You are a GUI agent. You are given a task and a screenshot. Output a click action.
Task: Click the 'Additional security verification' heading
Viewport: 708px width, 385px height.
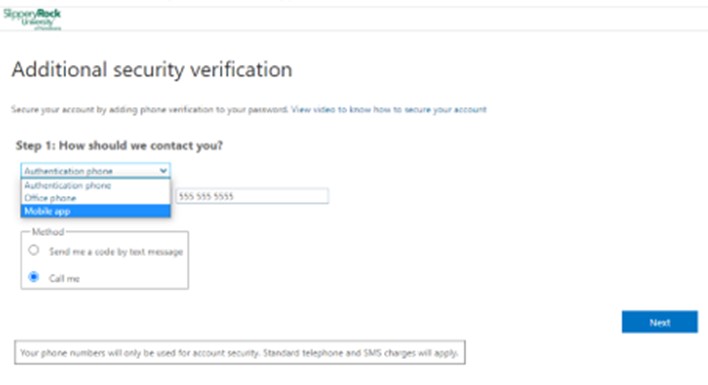[152, 70]
